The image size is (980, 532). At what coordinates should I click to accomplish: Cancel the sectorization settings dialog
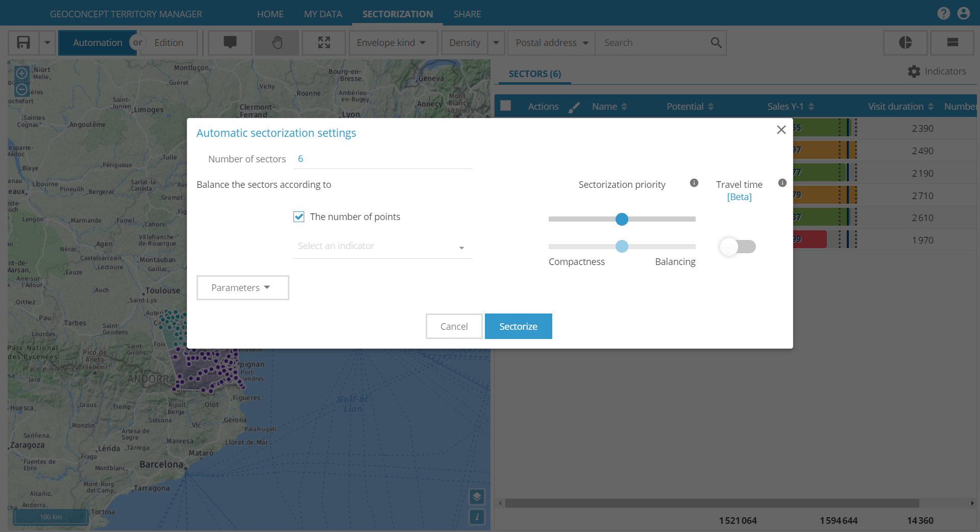click(x=454, y=326)
